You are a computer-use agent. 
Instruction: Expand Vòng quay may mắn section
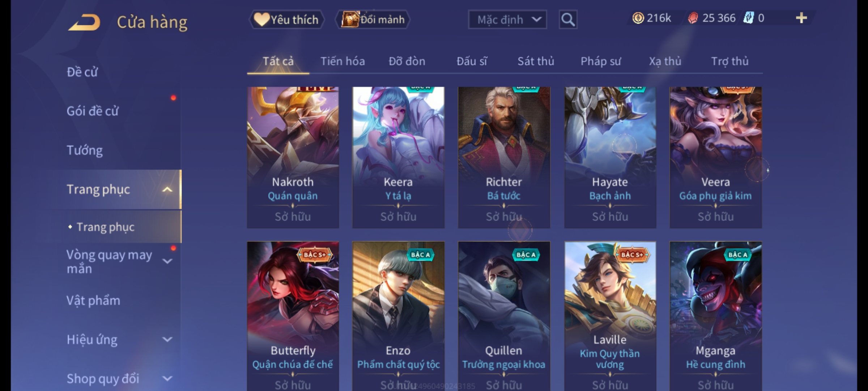click(167, 261)
